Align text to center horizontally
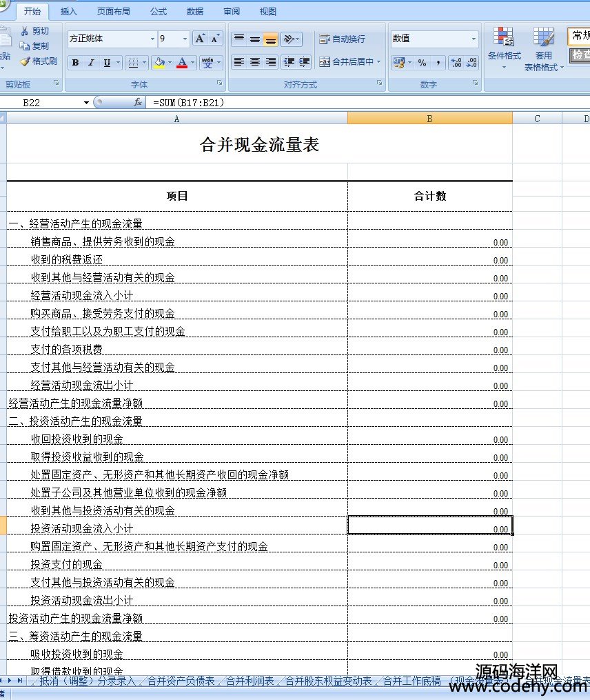The height and width of the screenshot is (700, 590). pyautogui.click(x=255, y=62)
